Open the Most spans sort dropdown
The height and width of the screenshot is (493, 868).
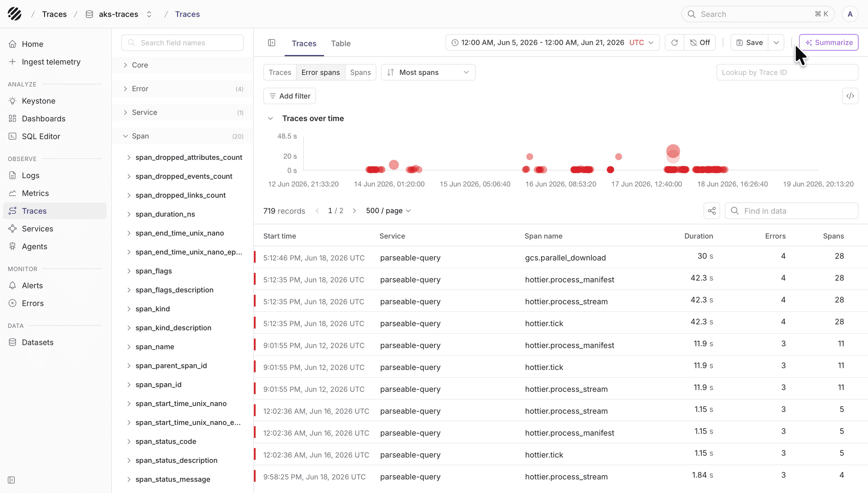[x=428, y=72]
